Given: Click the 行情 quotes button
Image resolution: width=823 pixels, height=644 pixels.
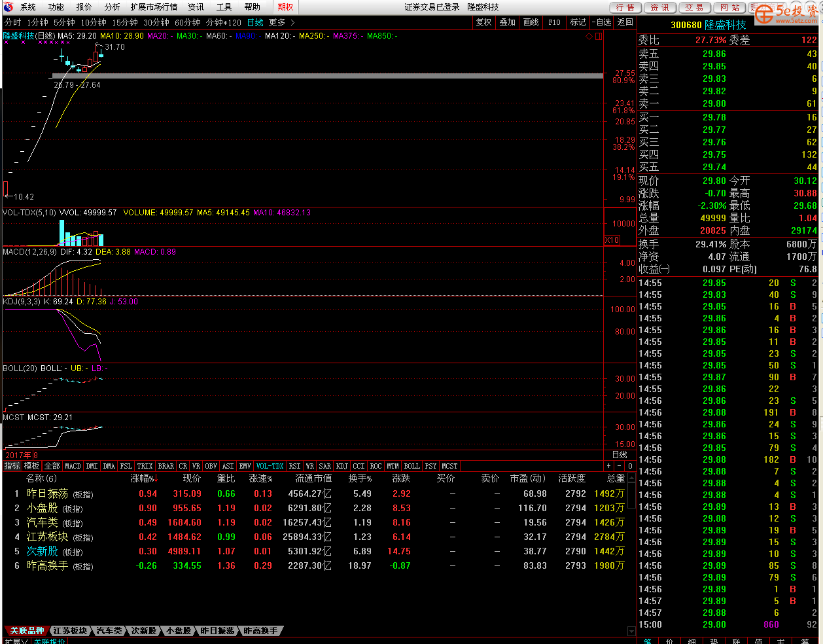Looking at the screenshot, I should [x=625, y=8].
